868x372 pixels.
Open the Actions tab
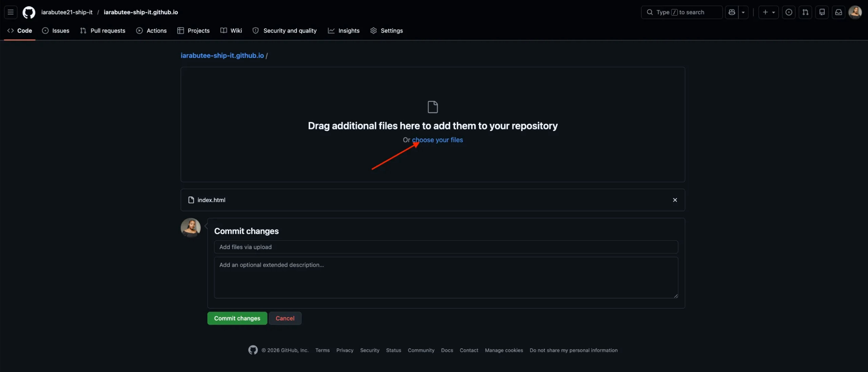pos(151,31)
